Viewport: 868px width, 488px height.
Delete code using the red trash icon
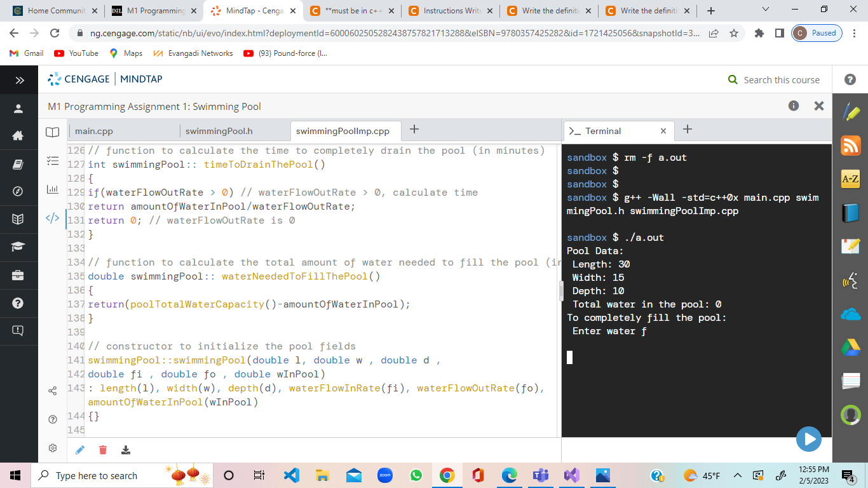[102, 449]
